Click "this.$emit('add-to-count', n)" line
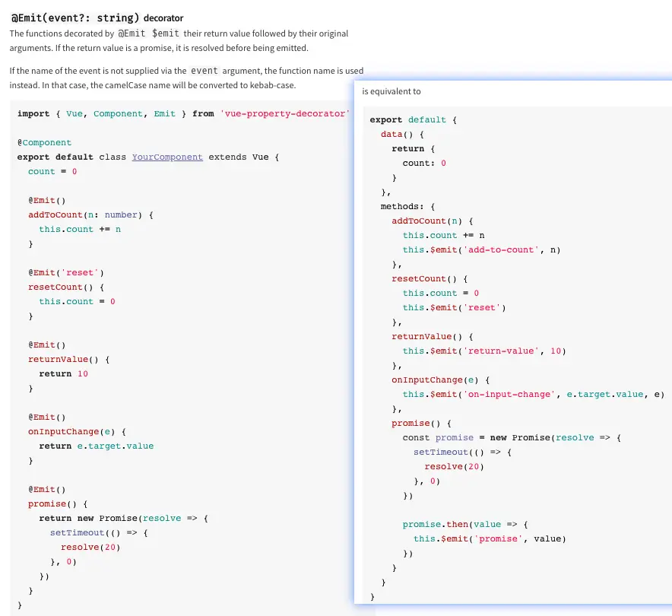Image resolution: width=672 pixels, height=616 pixels. pos(481,249)
